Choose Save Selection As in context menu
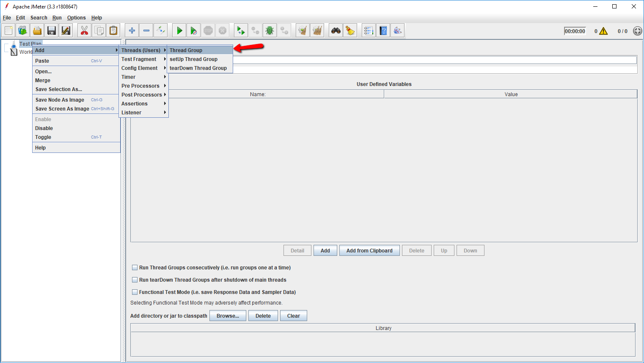 click(59, 89)
